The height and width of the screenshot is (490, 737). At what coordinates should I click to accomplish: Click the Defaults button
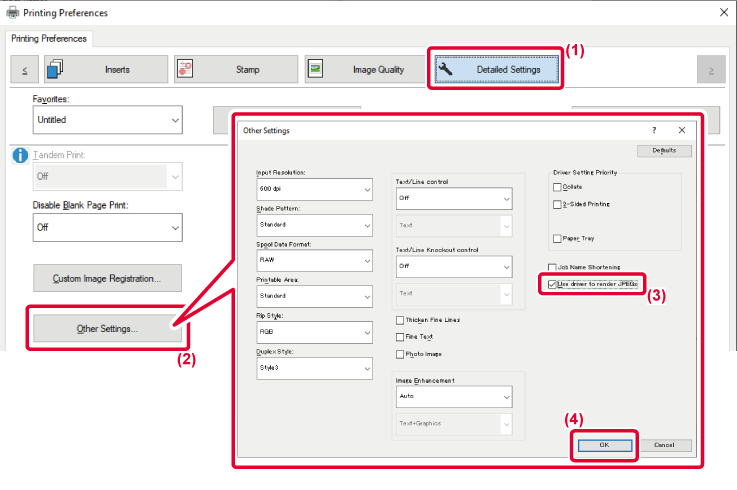pyautogui.click(x=664, y=150)
